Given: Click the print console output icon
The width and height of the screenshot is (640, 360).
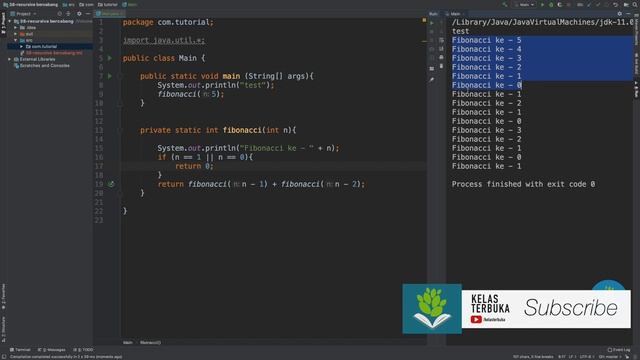Looking at the screenshot, I should 441,57.
